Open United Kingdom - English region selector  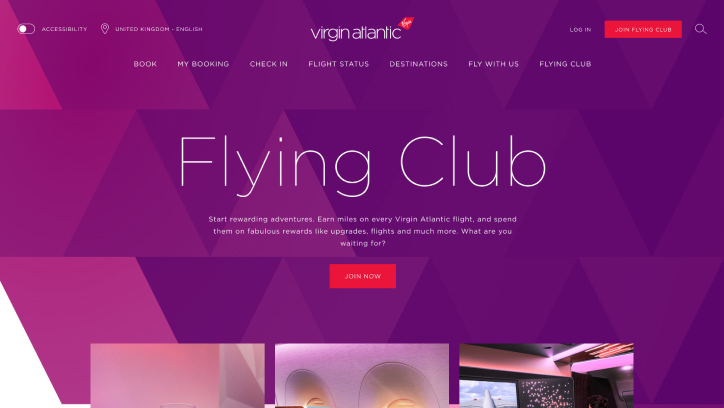click(159, 29)
